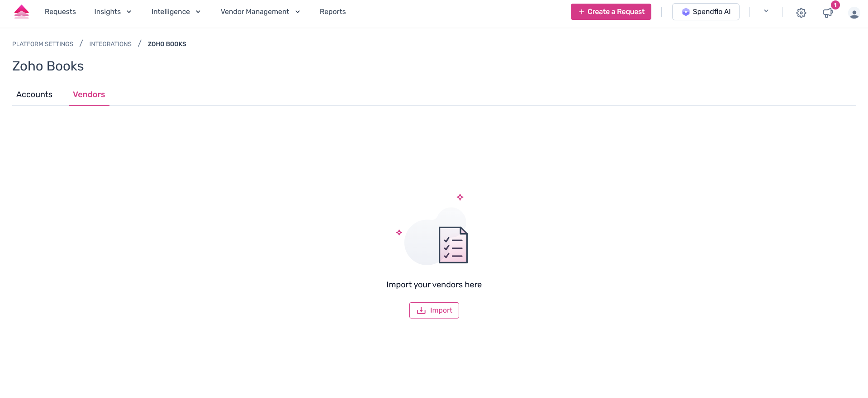Expand the Intelligence dropdown menu
This screenshot has width=868, height=398.
[175, 12]
